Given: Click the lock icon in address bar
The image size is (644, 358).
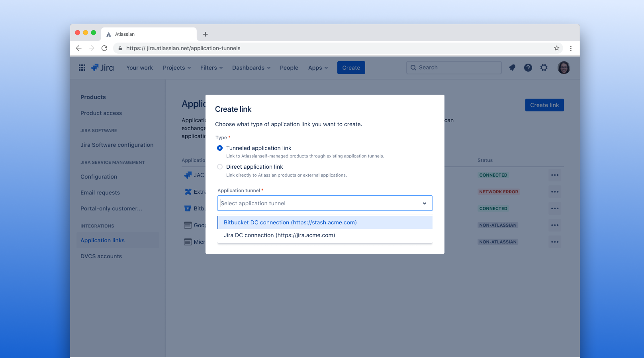Looking at the screenshot, I should pyautogui.click(x=120, y=48).
